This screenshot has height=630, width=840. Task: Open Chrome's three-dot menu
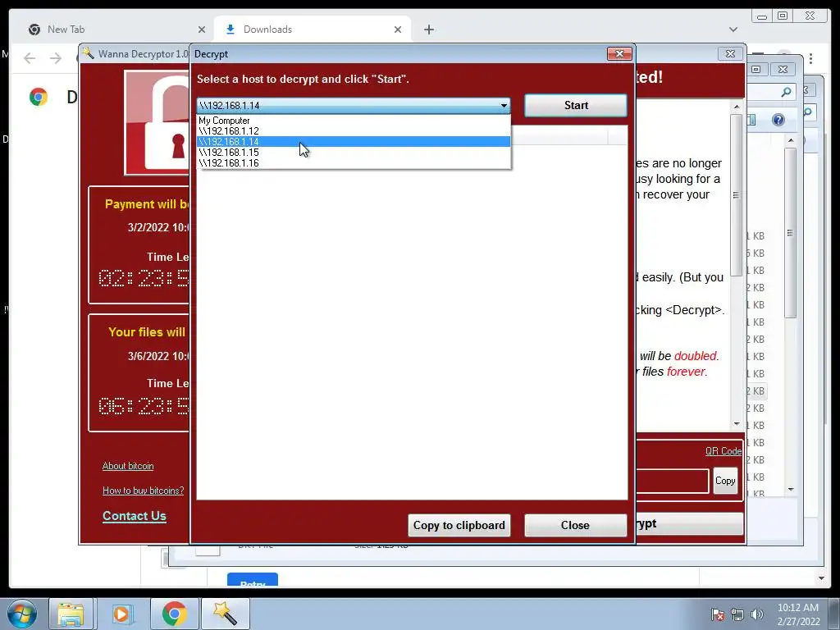click(x=811, y=58)
